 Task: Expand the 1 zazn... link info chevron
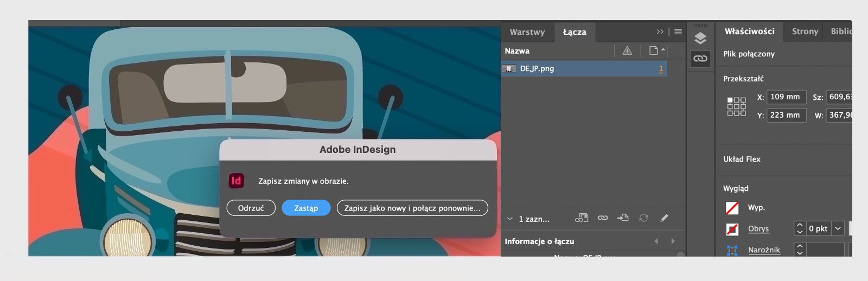point(509,219)
